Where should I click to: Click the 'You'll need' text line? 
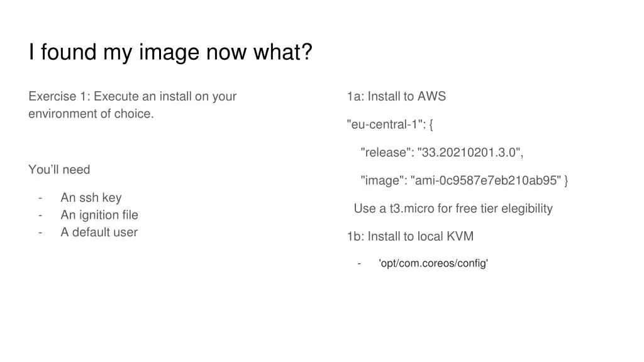click(59, 170)
